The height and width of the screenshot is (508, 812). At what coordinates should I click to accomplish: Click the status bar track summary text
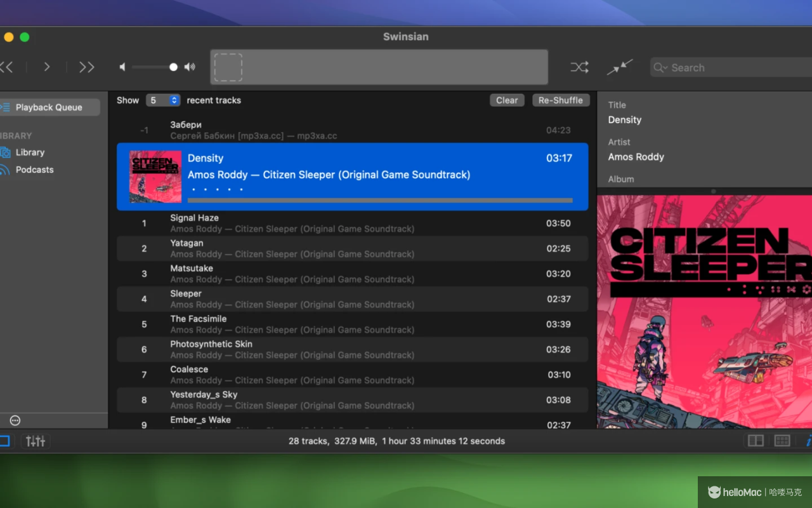pos(396,441)
